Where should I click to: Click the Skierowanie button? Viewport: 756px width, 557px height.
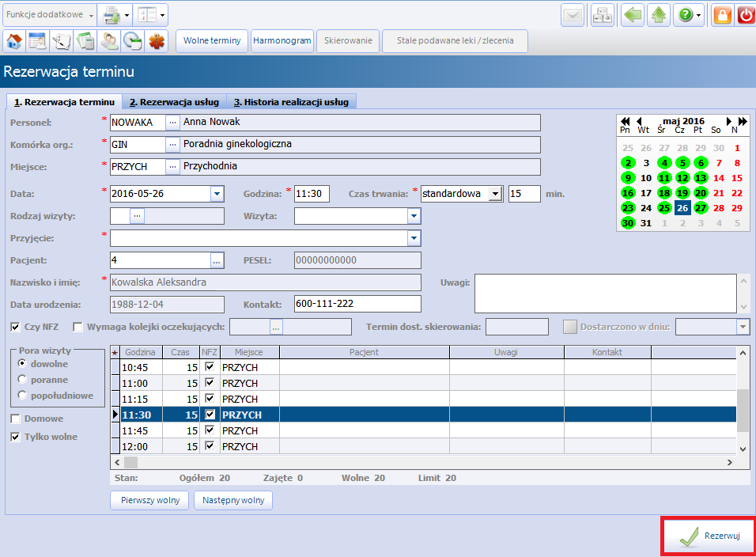(x=348, y=41)
